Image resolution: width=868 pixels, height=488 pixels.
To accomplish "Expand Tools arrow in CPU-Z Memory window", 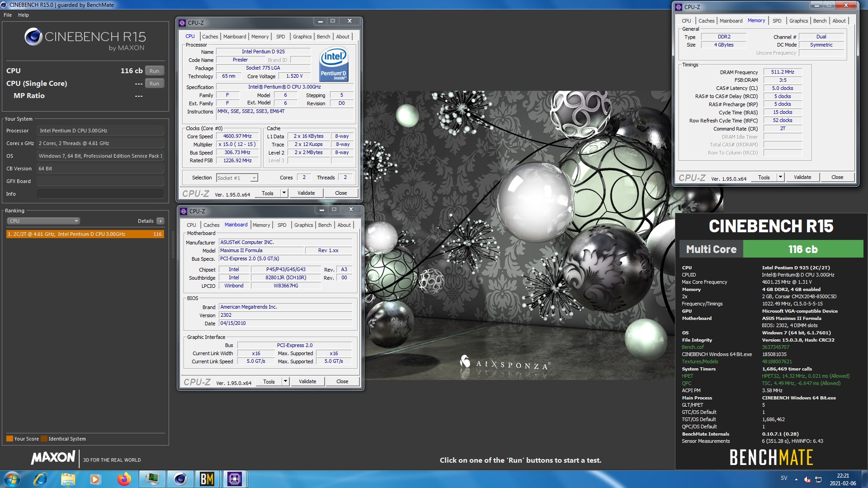I will (x=780, y=177).
